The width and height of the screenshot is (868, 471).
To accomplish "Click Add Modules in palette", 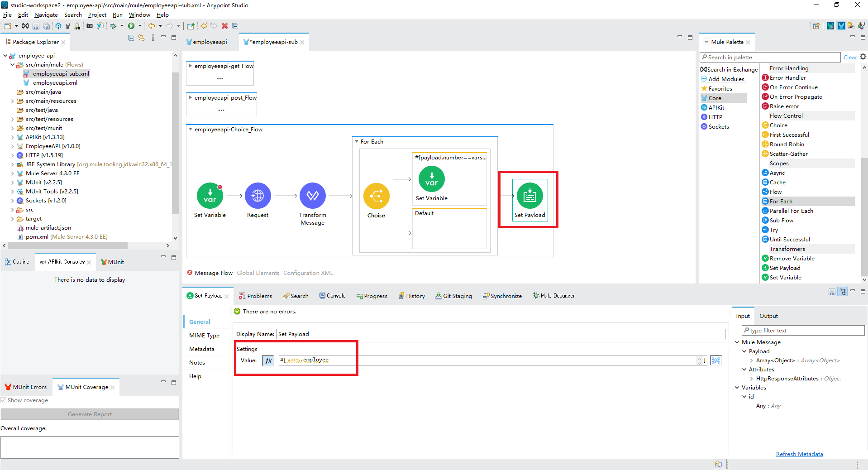I will pyautogui.click(x=723, y=79).
